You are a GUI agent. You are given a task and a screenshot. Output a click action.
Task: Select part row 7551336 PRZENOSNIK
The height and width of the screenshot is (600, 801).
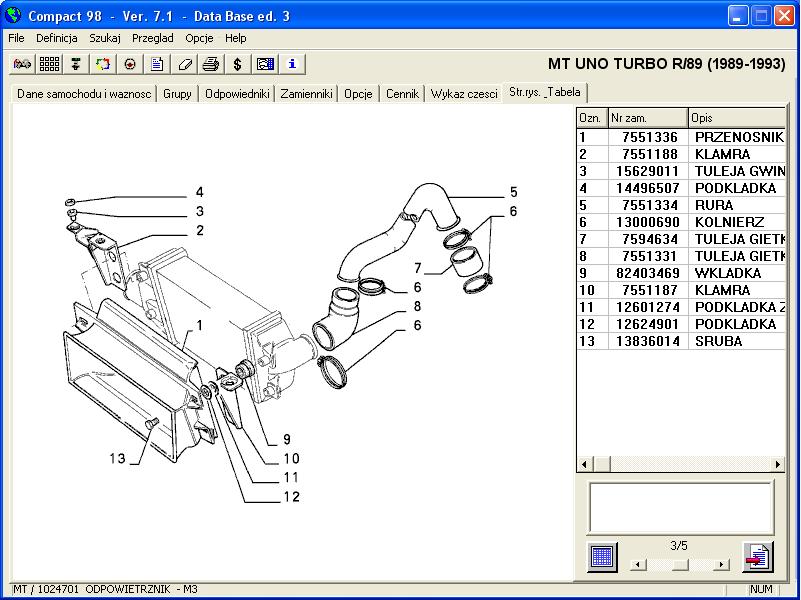680,137
